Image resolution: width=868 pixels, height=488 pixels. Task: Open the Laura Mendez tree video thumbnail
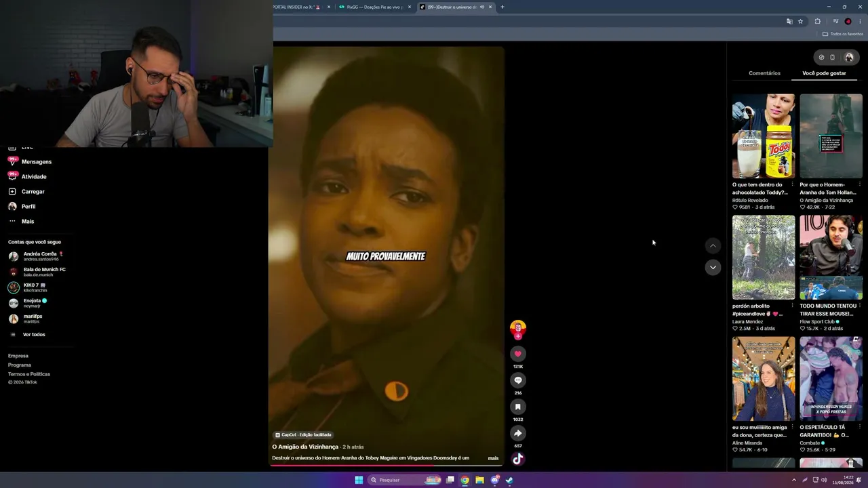coord(764,258)
